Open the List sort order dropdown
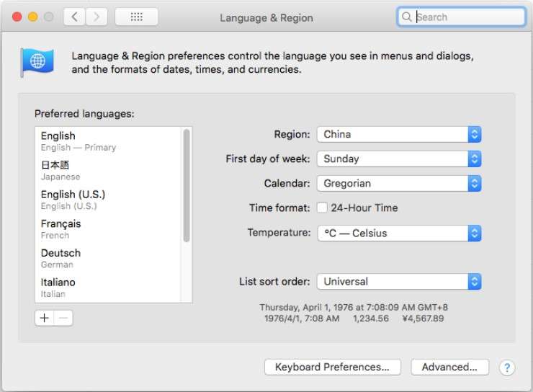This screenshot has width=533, height=392. point(399,281)
